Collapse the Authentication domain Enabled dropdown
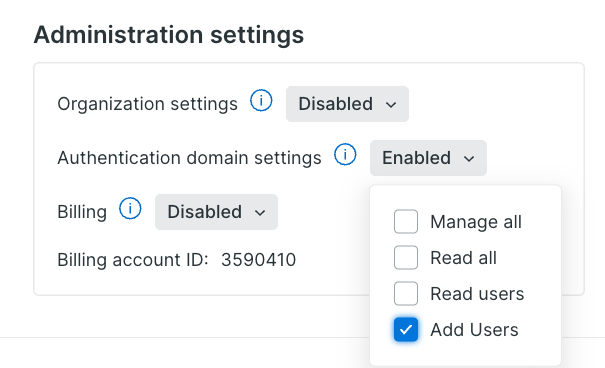605x368 pixels. pos(428,158)
